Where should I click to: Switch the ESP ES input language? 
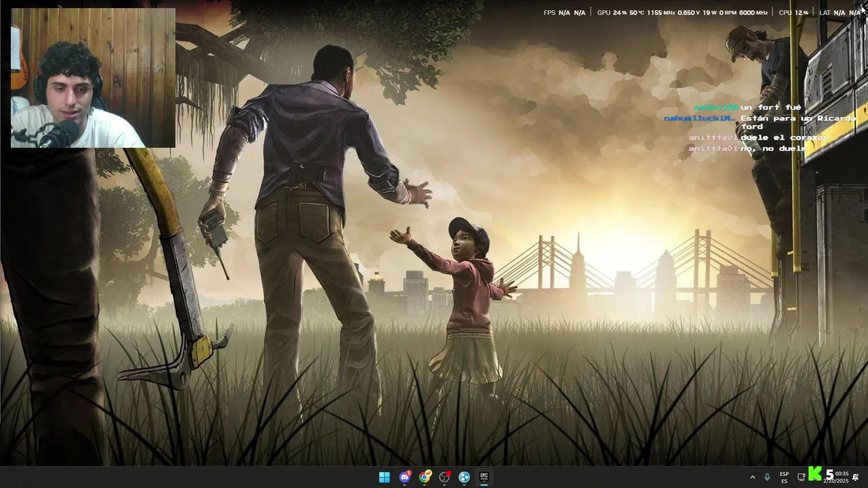(x=784, y=477)
